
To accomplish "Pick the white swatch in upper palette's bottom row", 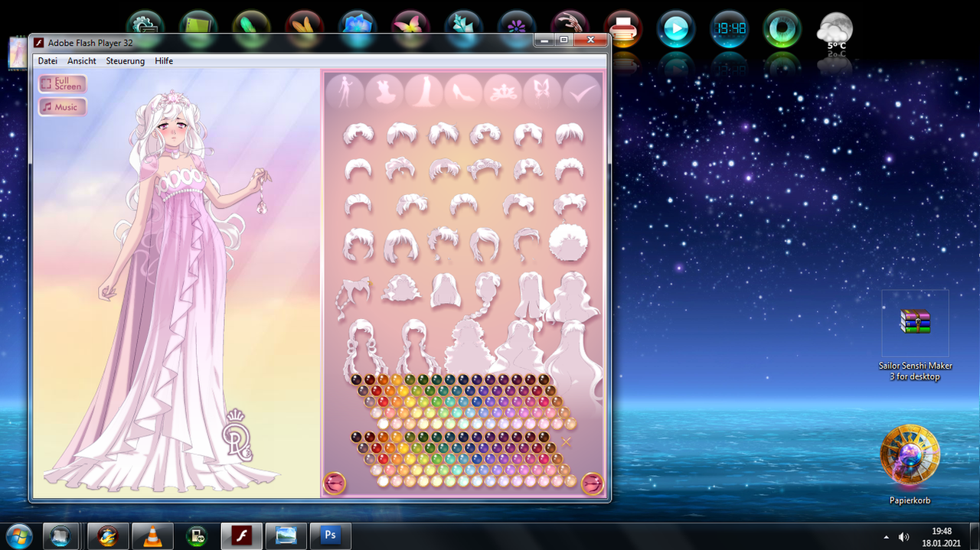I will (384, 423).
